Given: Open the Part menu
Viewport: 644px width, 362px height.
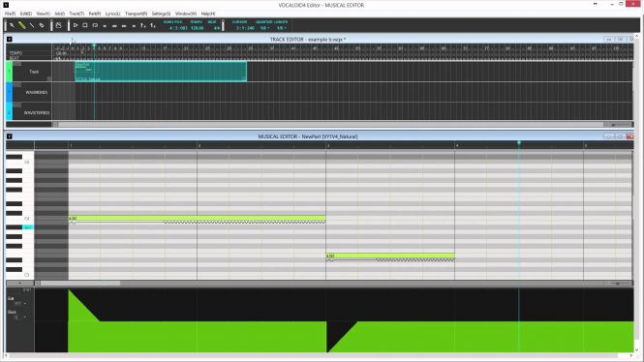Looking at the screenshot, I should coord(95,14).
